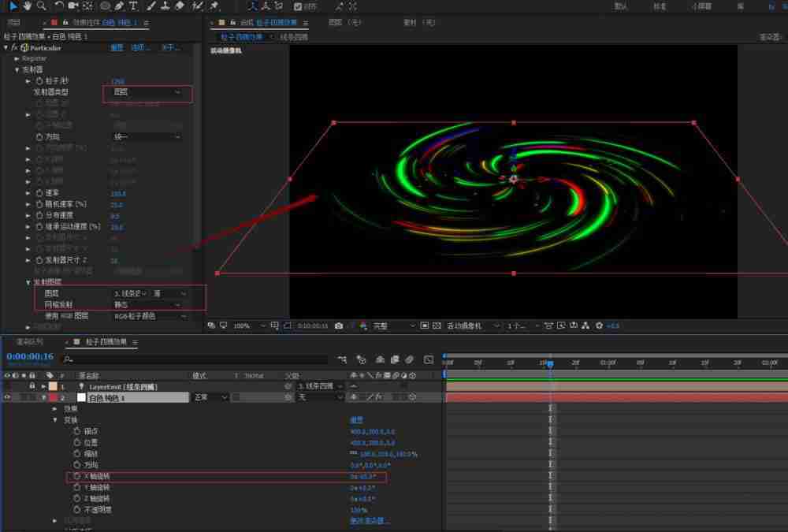The image size is (788, 532).
Task: Toggle stopwatch for 速率 property
Action: click(x=38, y=193)
